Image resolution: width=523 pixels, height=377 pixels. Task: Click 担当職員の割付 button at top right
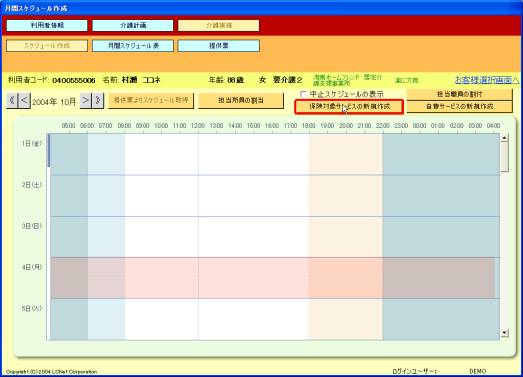(459, 94)
